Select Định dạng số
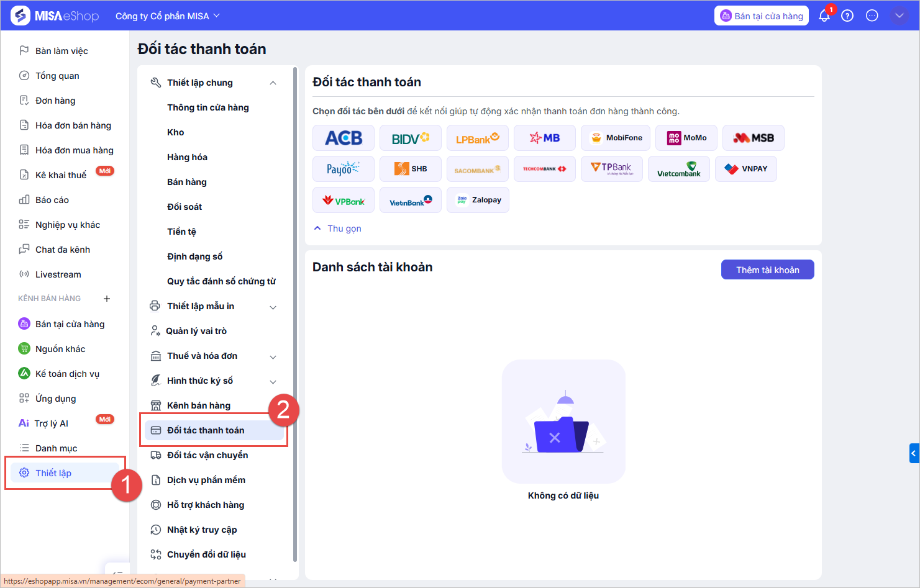920x588 pixels. (194, 256)
